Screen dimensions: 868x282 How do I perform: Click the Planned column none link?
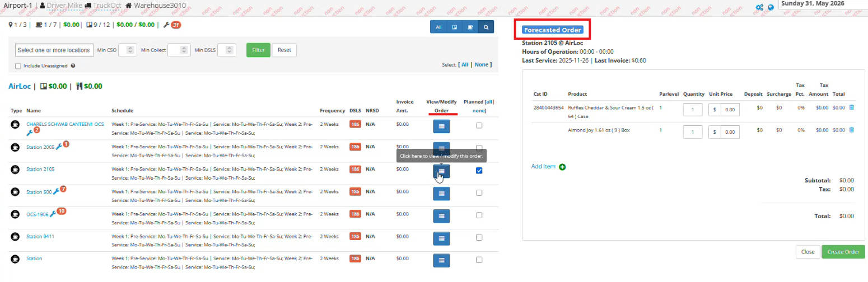coord(479,110)
